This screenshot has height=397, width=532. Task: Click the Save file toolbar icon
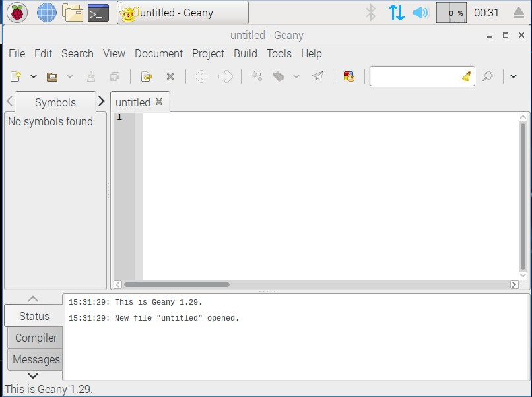click(x=91, y=76)
